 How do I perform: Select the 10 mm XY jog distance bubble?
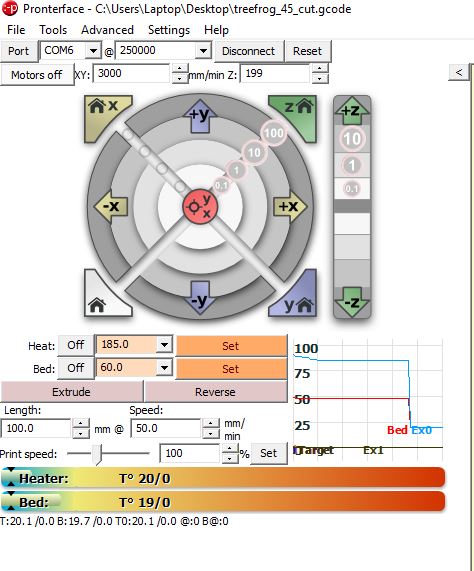[x=254, y=153]
